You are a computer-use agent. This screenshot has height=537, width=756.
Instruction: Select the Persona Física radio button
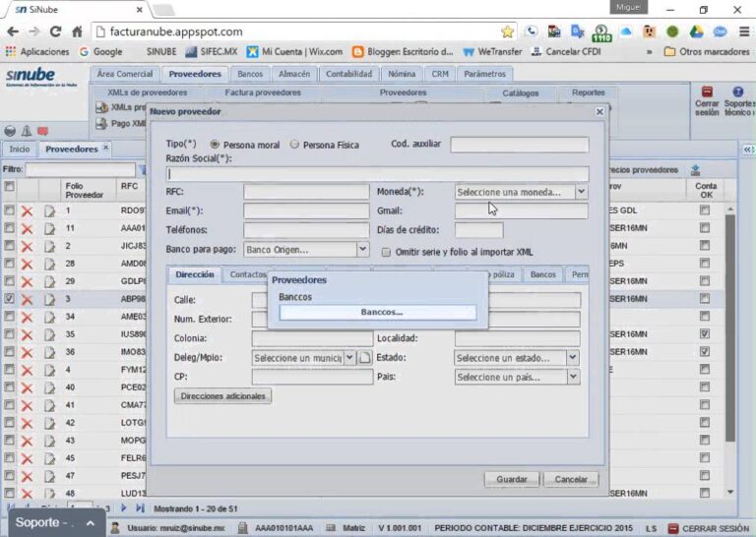pos(294,145)
